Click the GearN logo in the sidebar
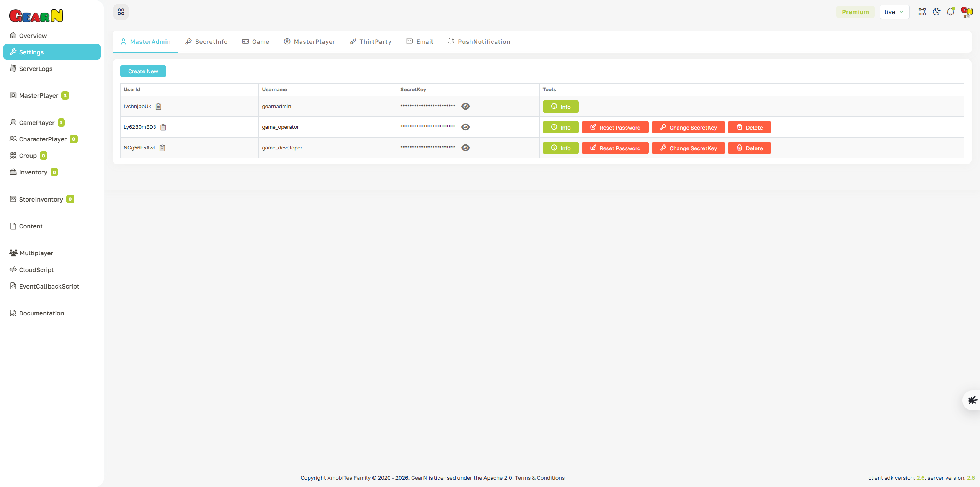Image resolution: width=980 pixels, height=487 pixels. tap(36, 15)
